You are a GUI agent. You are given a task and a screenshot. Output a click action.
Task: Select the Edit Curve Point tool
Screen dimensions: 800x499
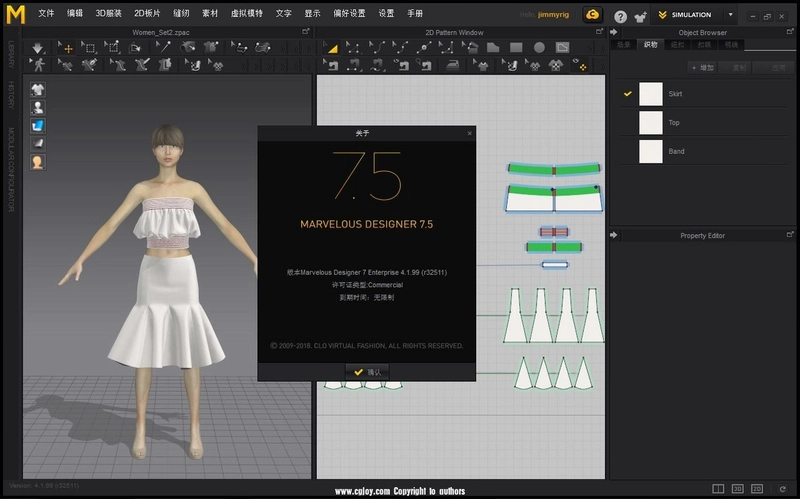point(400,48)
